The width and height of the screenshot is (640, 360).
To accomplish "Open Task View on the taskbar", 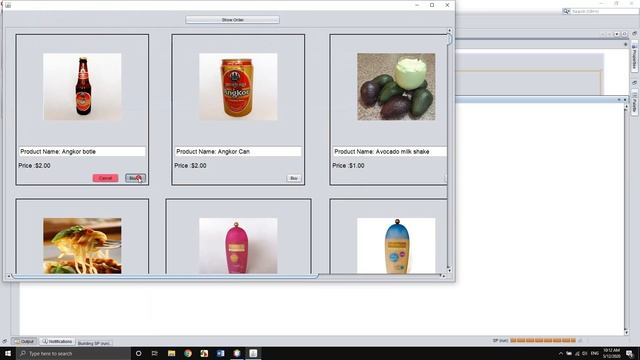I will pos(155,353).
